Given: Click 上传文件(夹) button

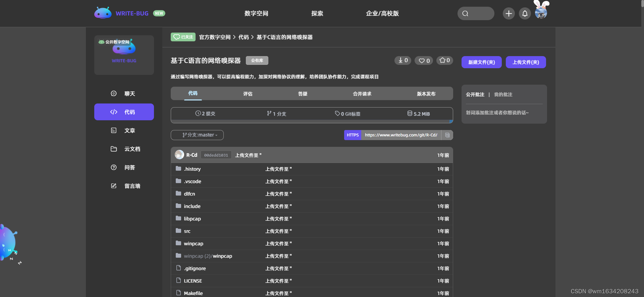Looking at the screenshot, I should tap(526, 62).
